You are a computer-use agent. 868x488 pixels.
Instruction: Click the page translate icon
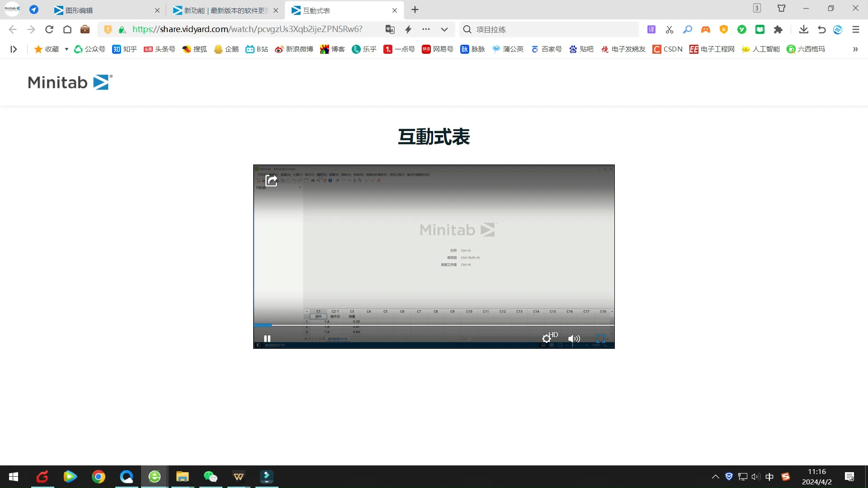coord(390,29)
